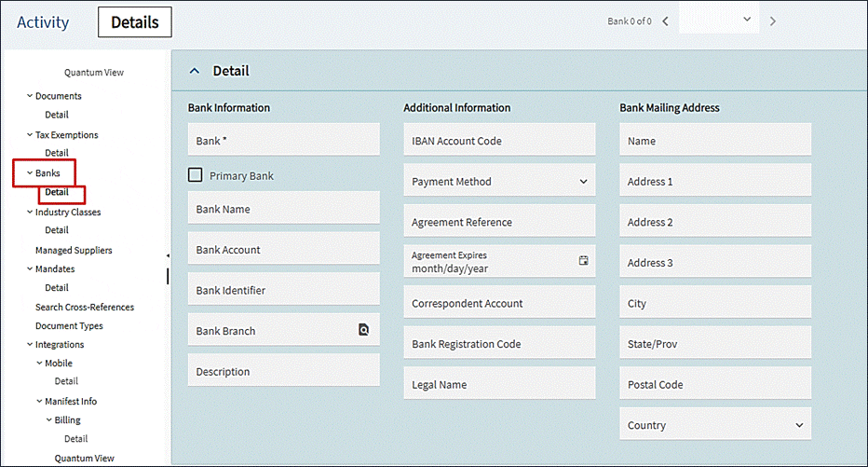Screen dimensions: 868x467
Task: Click the Agreement Expires date field
Action: pos(499,262)
